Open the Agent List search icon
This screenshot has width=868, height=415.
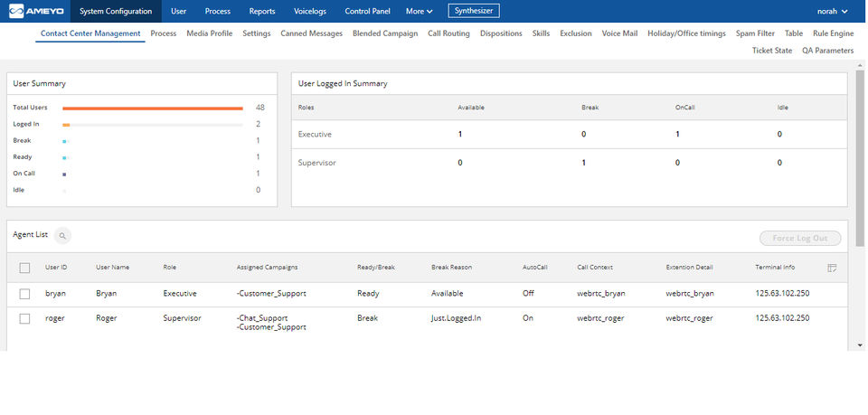pos(62,235)
